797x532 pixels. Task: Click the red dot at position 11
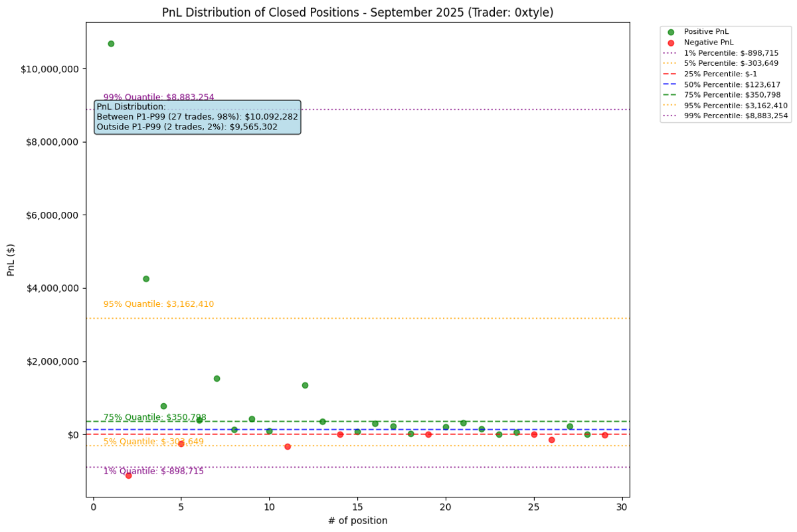[x=288, y=447]
